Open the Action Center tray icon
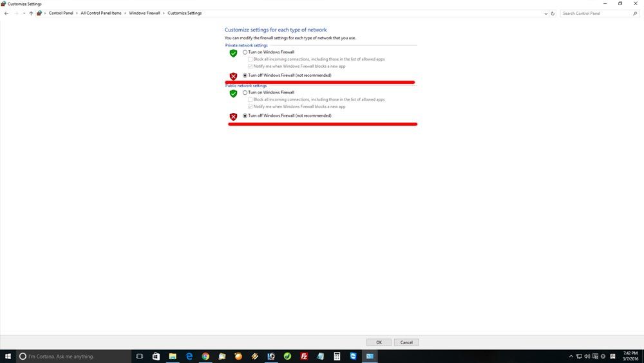 (x=595, y=357)
